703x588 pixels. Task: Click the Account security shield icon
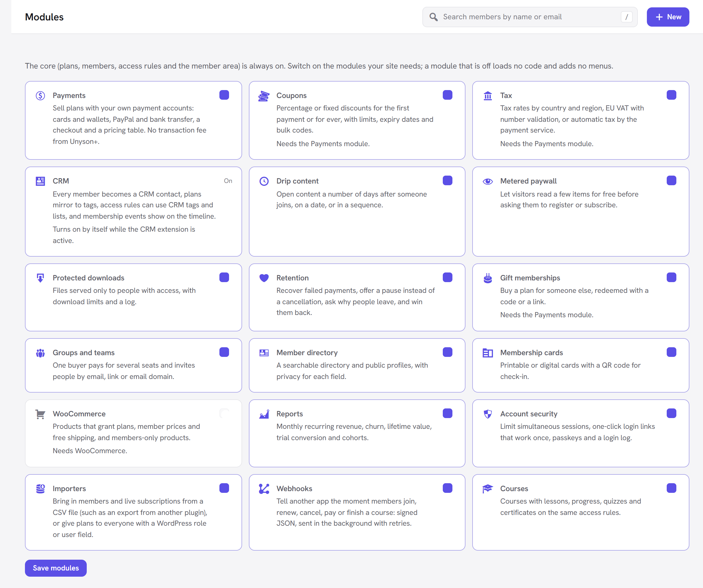[488, 414]
